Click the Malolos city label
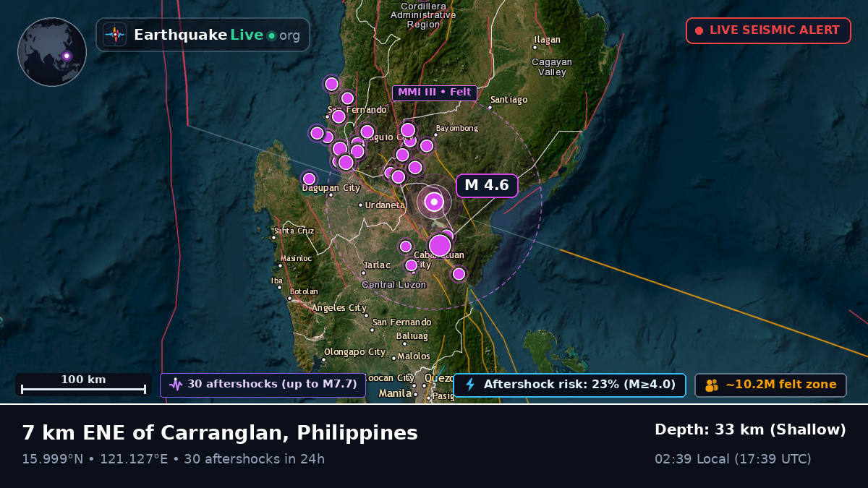This screenshot has width=868, height=488. (x=414, y=356)
